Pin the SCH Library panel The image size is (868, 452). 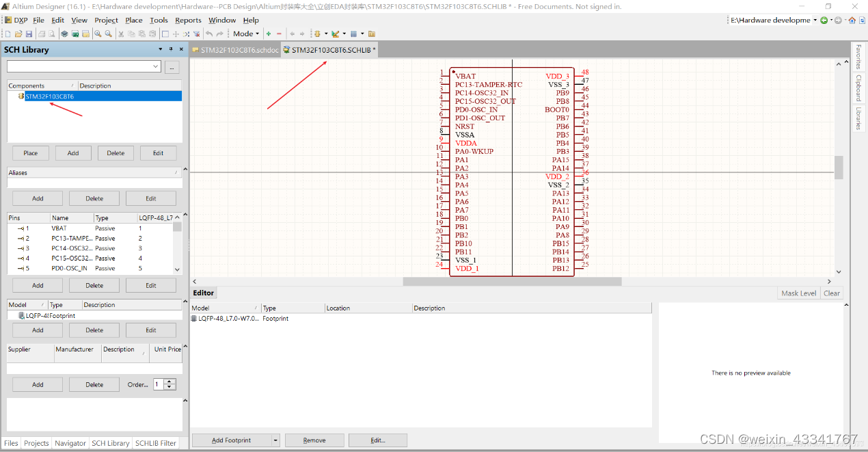(x=171, y=49)
